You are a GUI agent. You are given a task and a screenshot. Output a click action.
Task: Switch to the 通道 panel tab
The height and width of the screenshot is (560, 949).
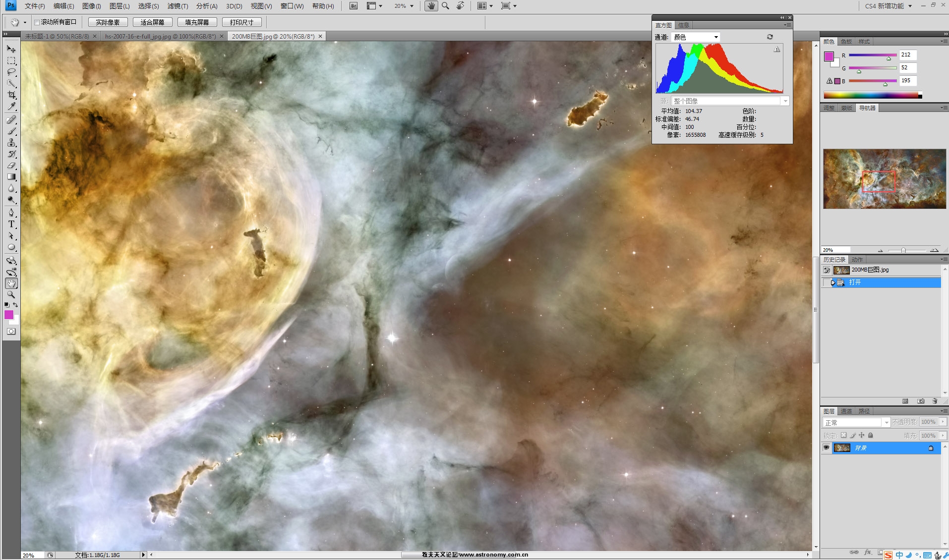click(846, 411)
